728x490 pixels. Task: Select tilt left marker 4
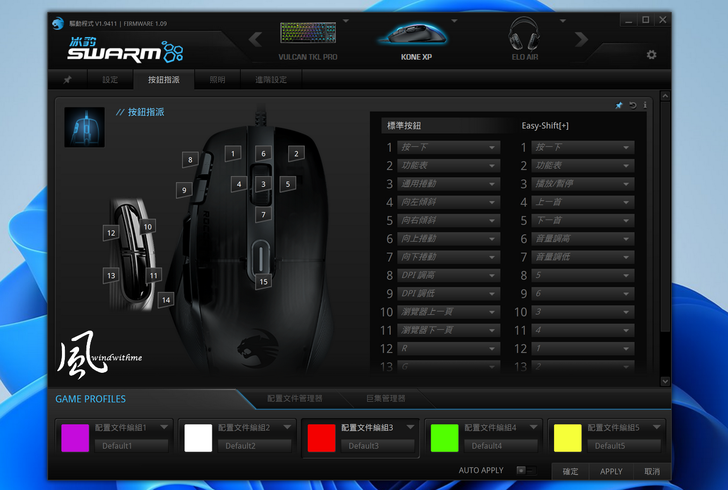click(x=239, y=184)
